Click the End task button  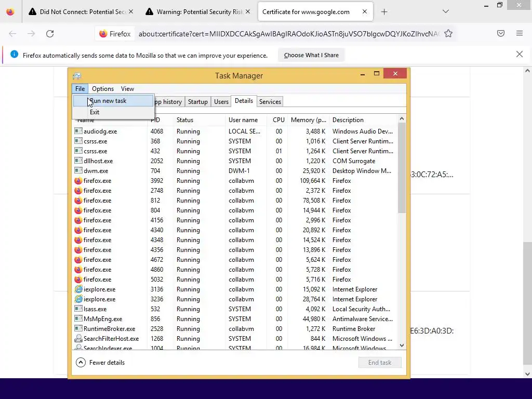(380, 362)
